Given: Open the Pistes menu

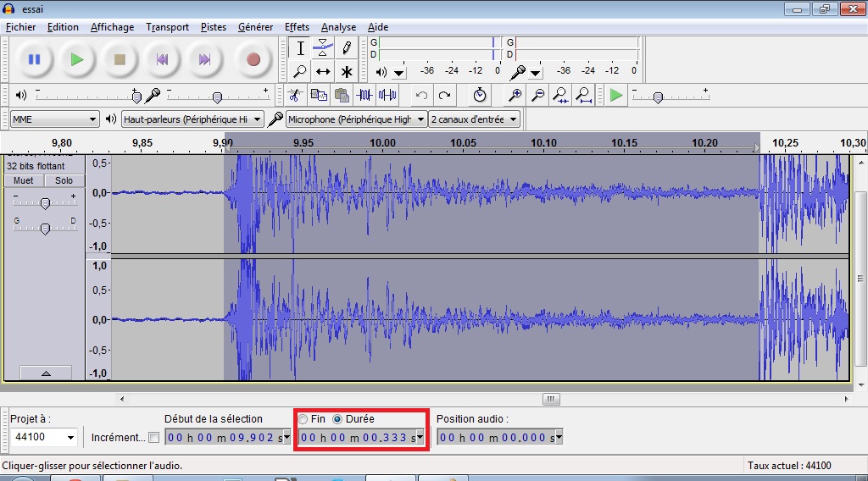Looking at the screenshot, I should (x=213, y=27).
